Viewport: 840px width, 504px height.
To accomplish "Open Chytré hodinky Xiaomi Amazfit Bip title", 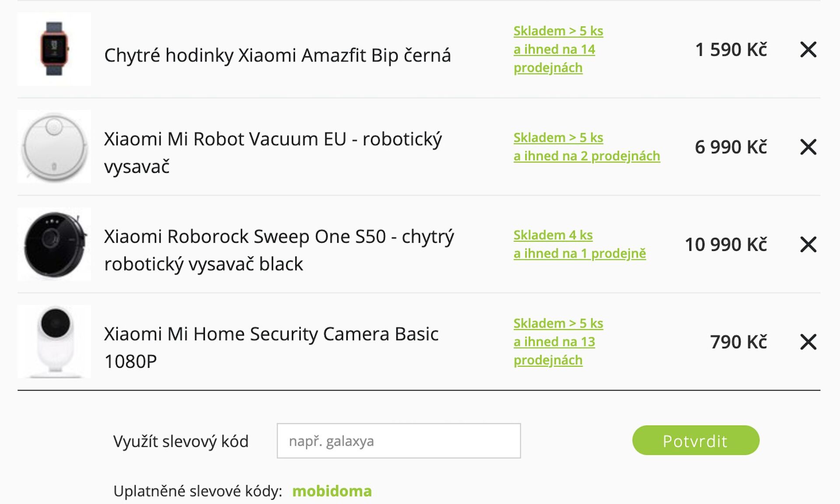I will pos(277,56).
